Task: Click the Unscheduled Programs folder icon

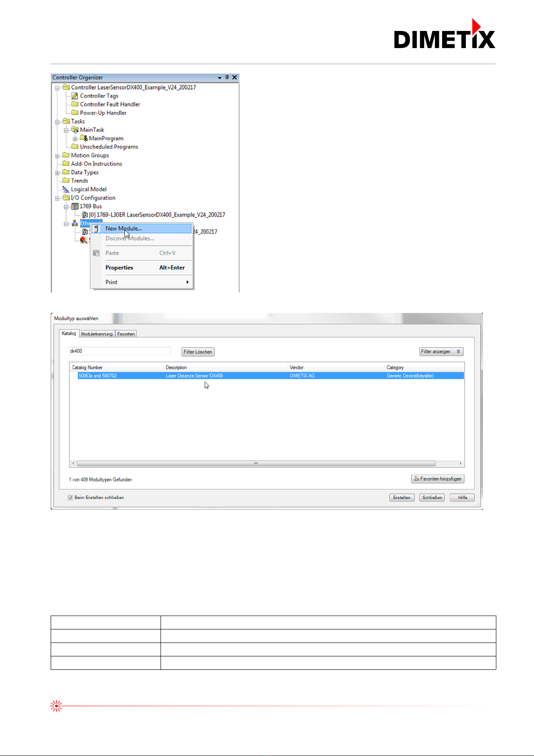Action: pos(75,147)
